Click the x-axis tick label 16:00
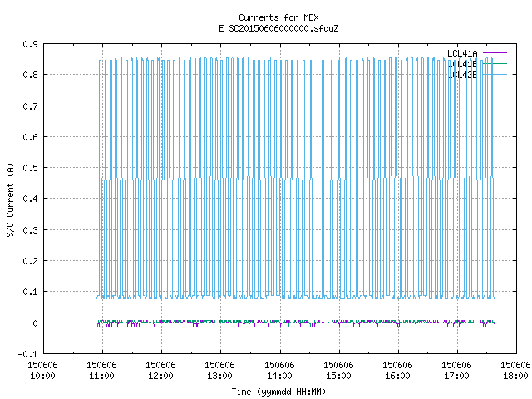 397,376
